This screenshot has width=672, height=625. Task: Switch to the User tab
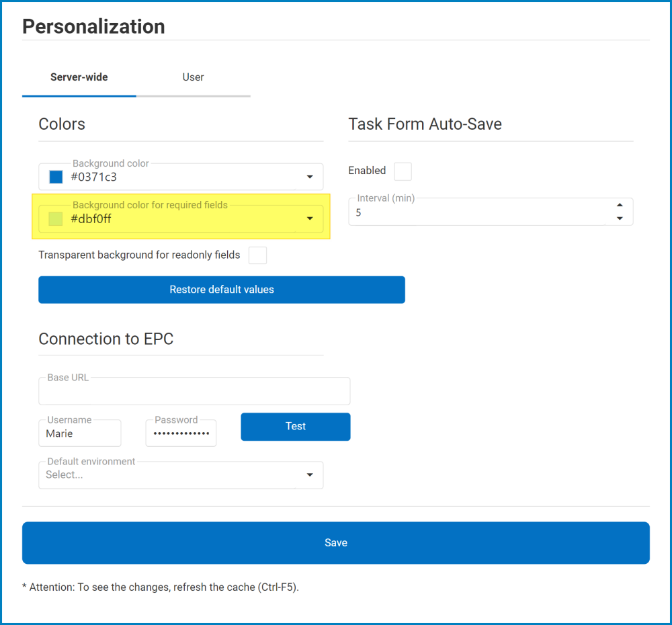[x=193, y=77]
